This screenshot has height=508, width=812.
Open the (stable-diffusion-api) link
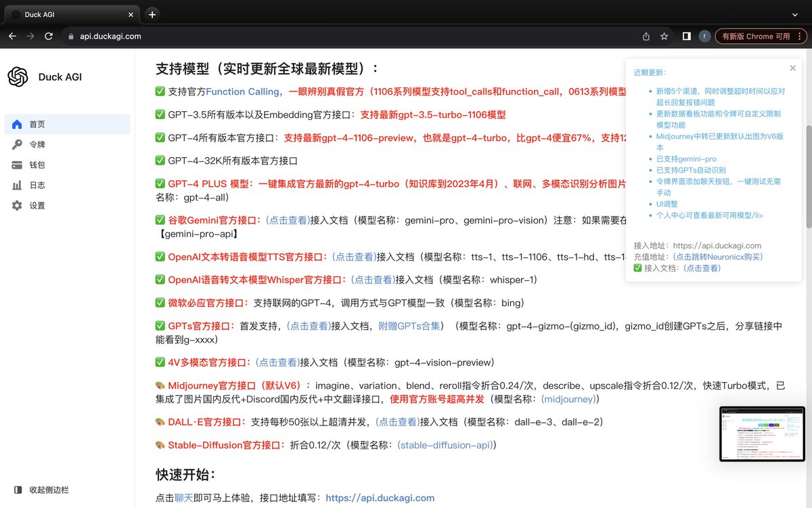447,445
